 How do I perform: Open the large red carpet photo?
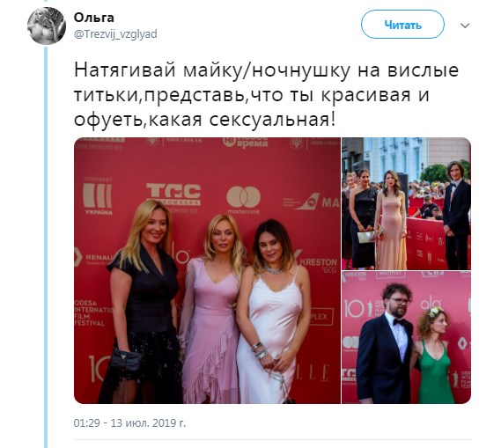click(x=207, y=270)
